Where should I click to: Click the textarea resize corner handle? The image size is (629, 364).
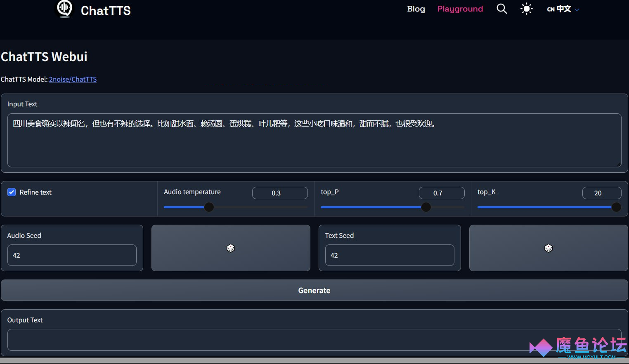[x=618, y=164]
